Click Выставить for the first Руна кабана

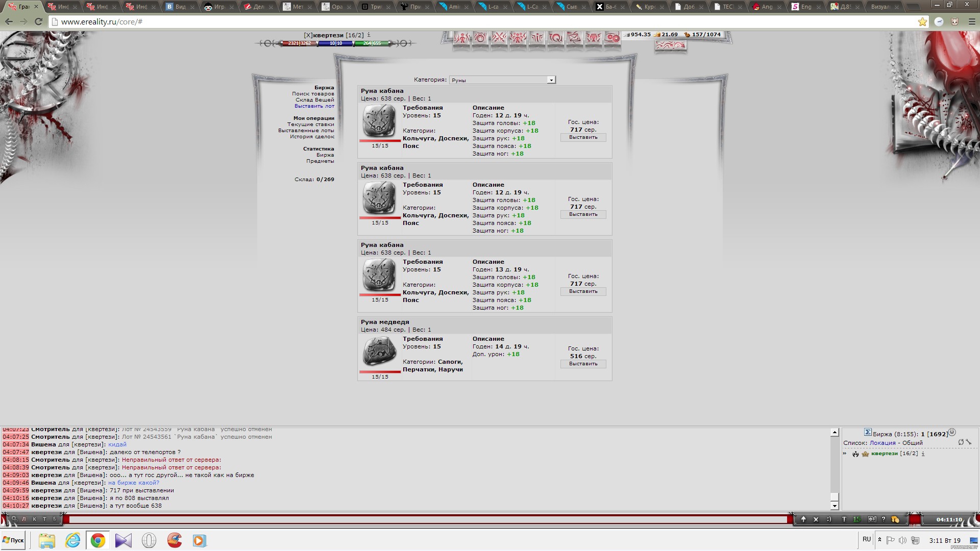[583, 138]
